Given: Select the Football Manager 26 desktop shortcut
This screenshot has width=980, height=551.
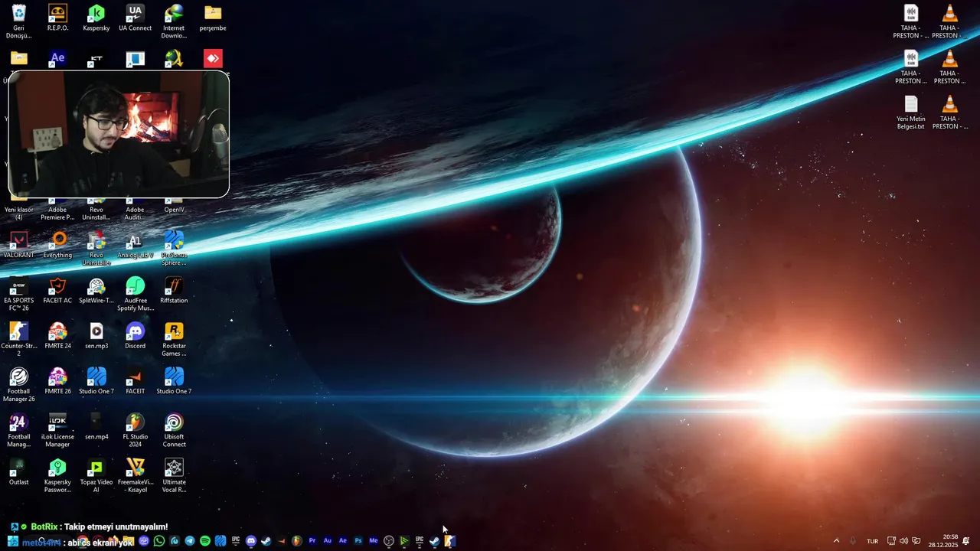Looking at the screenshot, I should [18, 384].
